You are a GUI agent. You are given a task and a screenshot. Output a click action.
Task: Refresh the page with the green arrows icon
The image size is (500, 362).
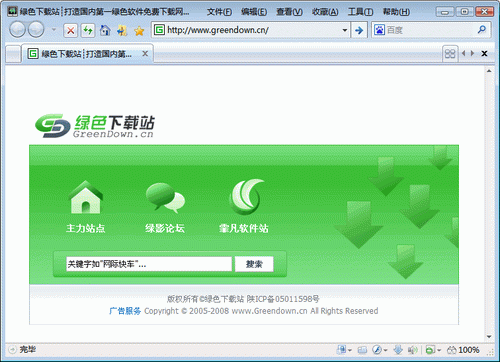88,31
